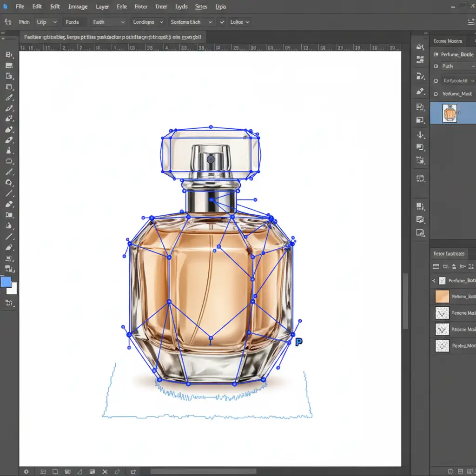The width and height of the screenshot is (476, 476).
Task: Click the down-arrow icon in right tool strip
Action: pyautogui.click(x=420, y=135)
